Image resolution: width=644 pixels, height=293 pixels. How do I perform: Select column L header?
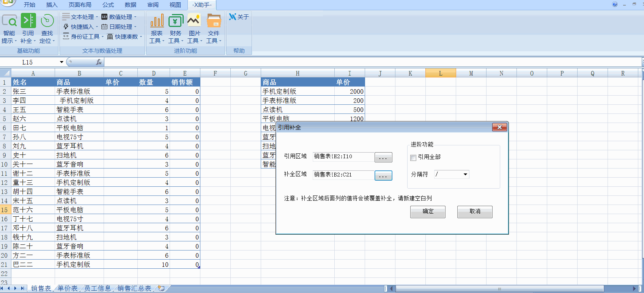click(441, 73)
